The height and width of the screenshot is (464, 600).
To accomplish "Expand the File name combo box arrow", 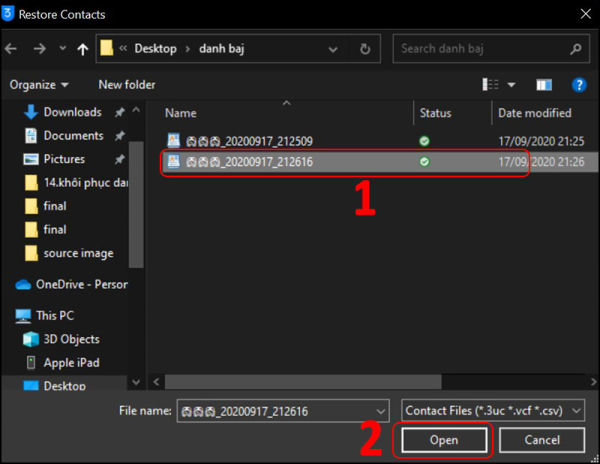I will pos(380,410).
